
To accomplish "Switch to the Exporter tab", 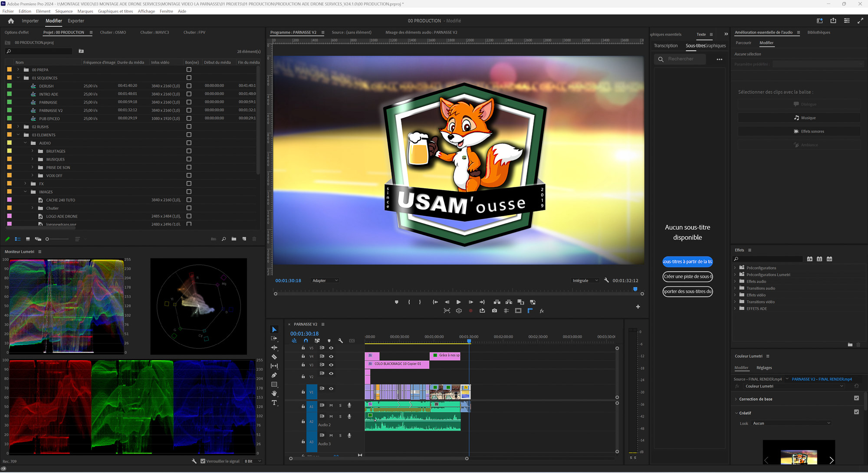I will click(76, 21).
